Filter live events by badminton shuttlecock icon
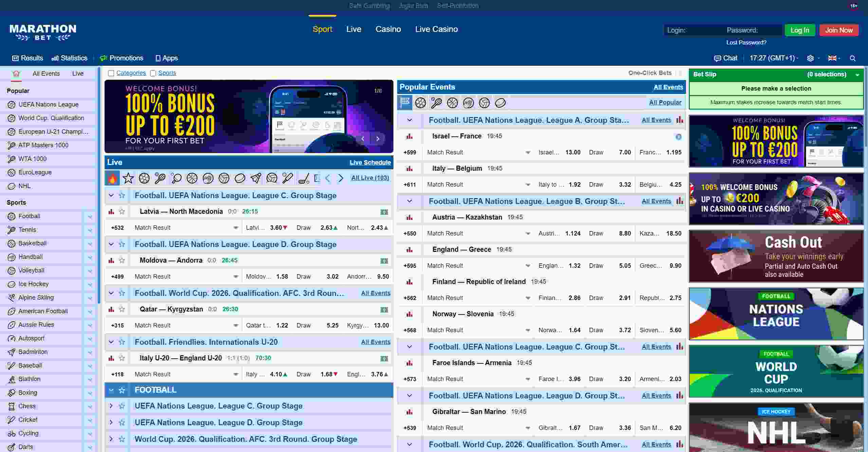Viewport: 868px width, 452px height. pos(256,178)
